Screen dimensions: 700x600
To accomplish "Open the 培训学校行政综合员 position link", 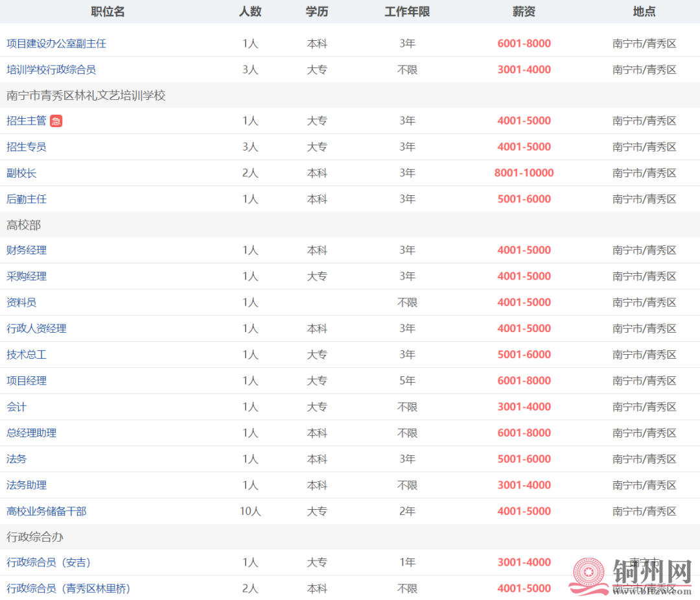I will (x=51, y=69).
